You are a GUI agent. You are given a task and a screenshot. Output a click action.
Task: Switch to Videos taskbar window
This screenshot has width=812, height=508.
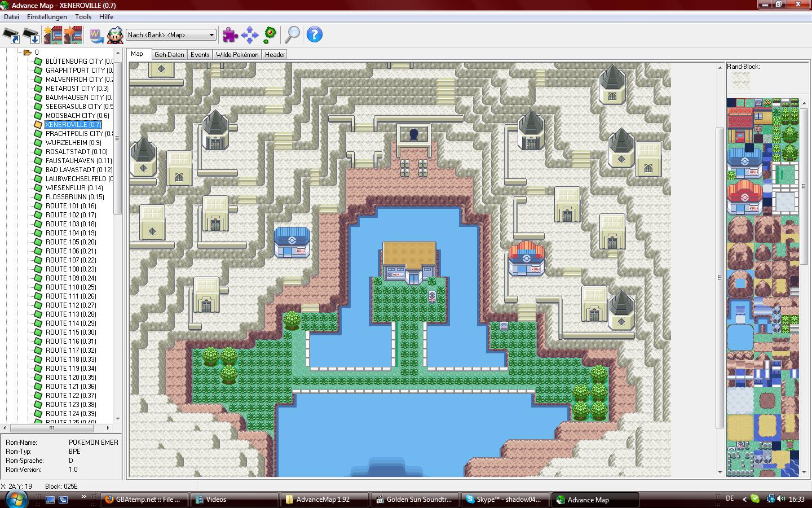[234, 500]
